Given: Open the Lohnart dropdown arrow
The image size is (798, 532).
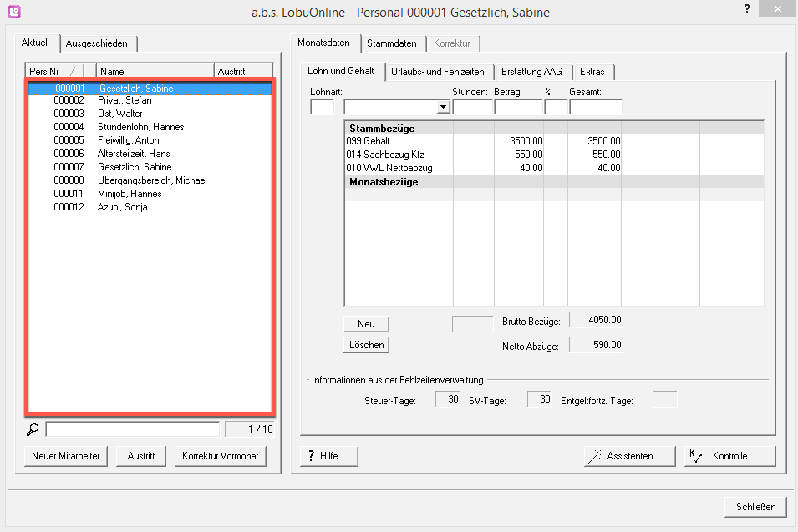Looking at the screenshot, I should pyautogui.click(x=443, y=107).
